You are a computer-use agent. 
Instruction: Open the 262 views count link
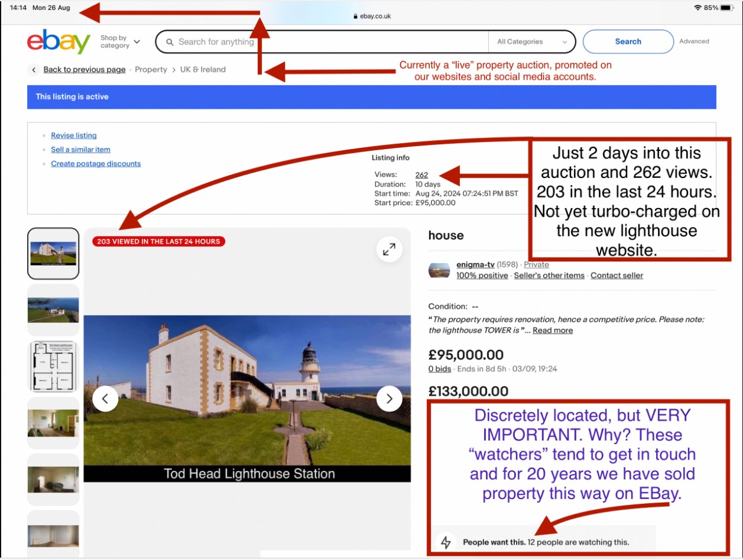421,175
